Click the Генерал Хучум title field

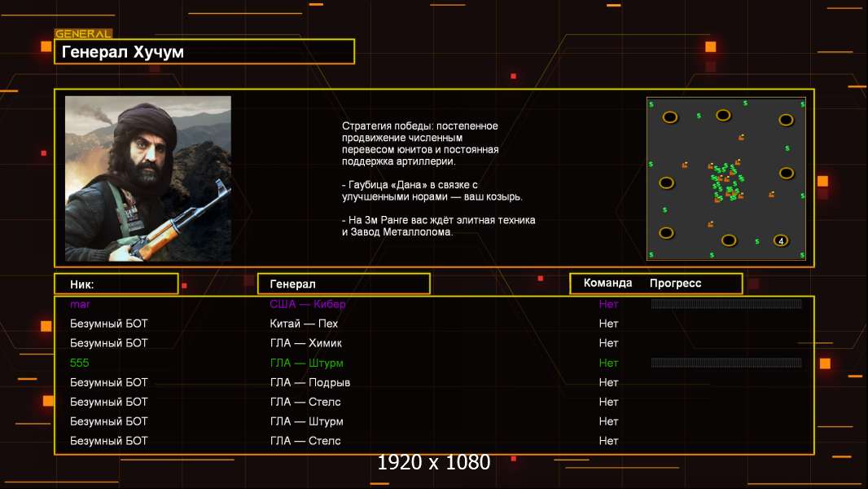(204, 51)
